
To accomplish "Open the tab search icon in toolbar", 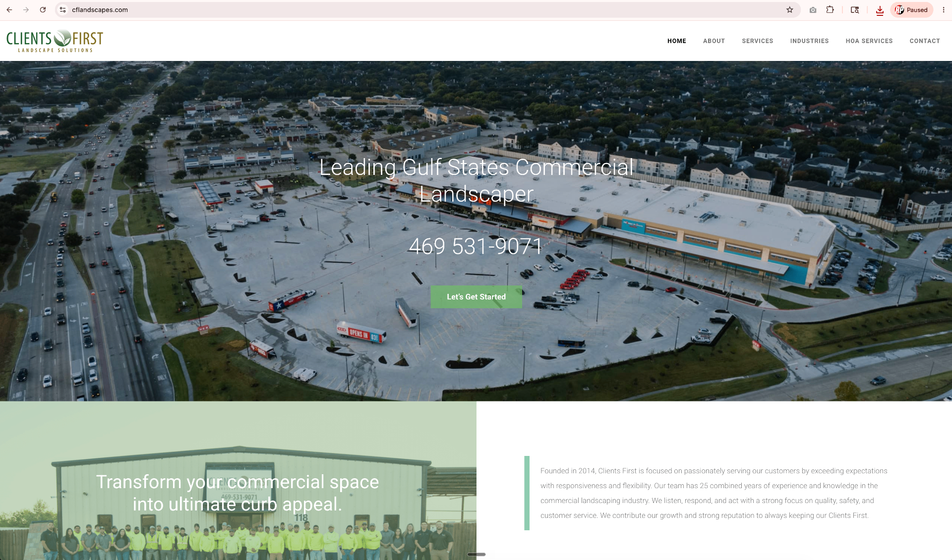I will click(855, 10).
